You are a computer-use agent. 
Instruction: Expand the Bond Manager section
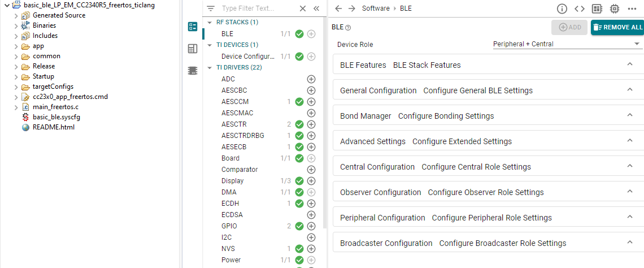pos(630,115)
